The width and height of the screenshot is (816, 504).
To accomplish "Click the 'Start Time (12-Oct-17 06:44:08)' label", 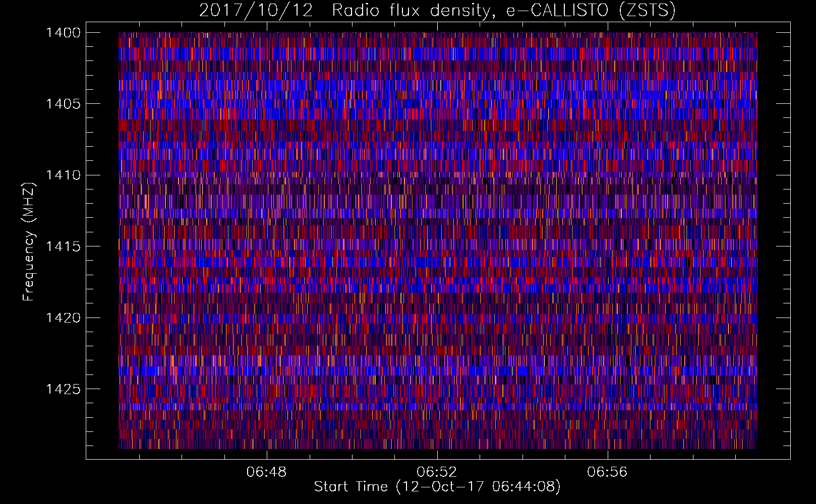I will pyautogui.click(x=437, y=487).
